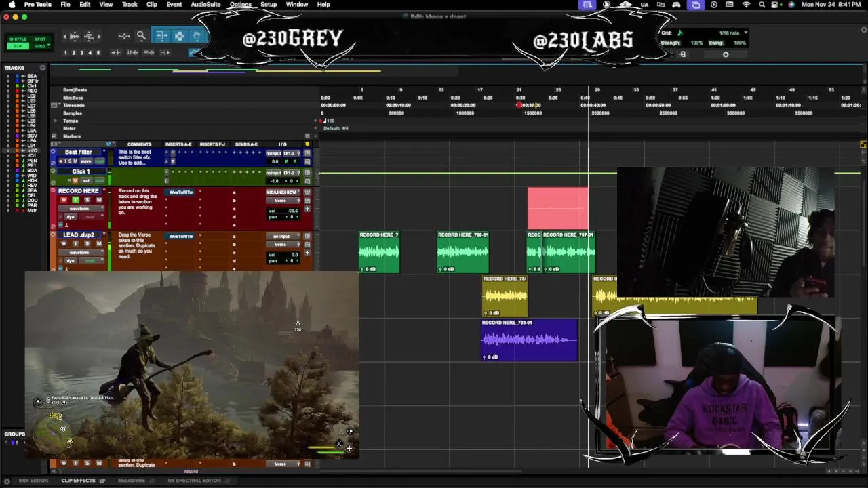Select the purple RECORD HERE_783-01 clip

(529, 340)
